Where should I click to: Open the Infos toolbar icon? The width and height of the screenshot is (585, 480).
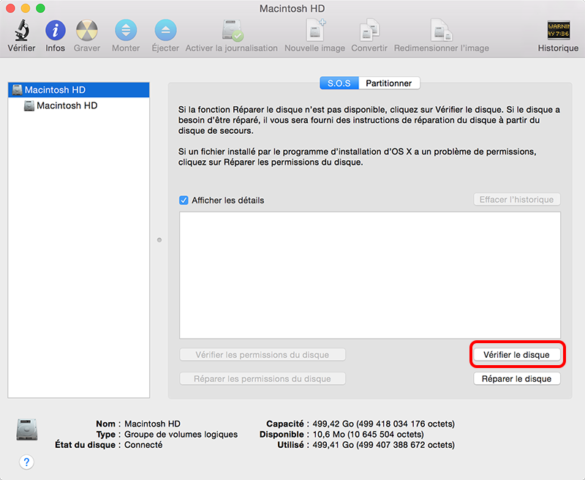55,30
